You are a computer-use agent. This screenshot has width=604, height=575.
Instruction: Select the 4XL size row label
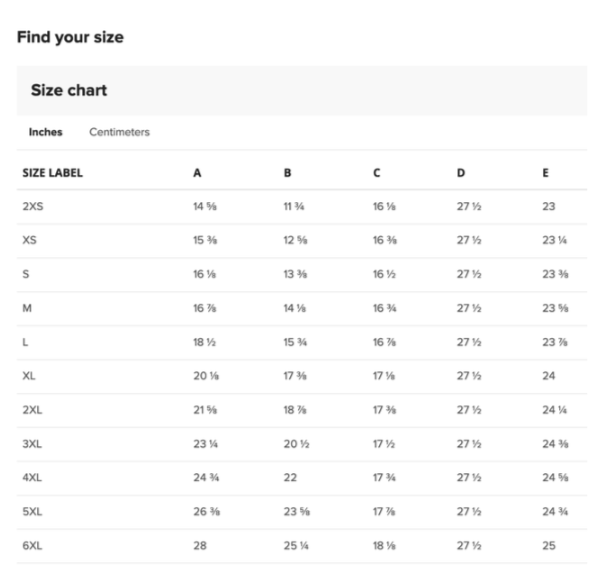pos(31,479)
